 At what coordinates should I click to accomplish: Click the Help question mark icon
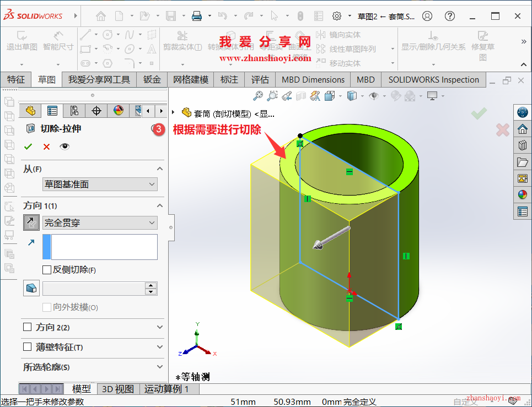(450, 16)
